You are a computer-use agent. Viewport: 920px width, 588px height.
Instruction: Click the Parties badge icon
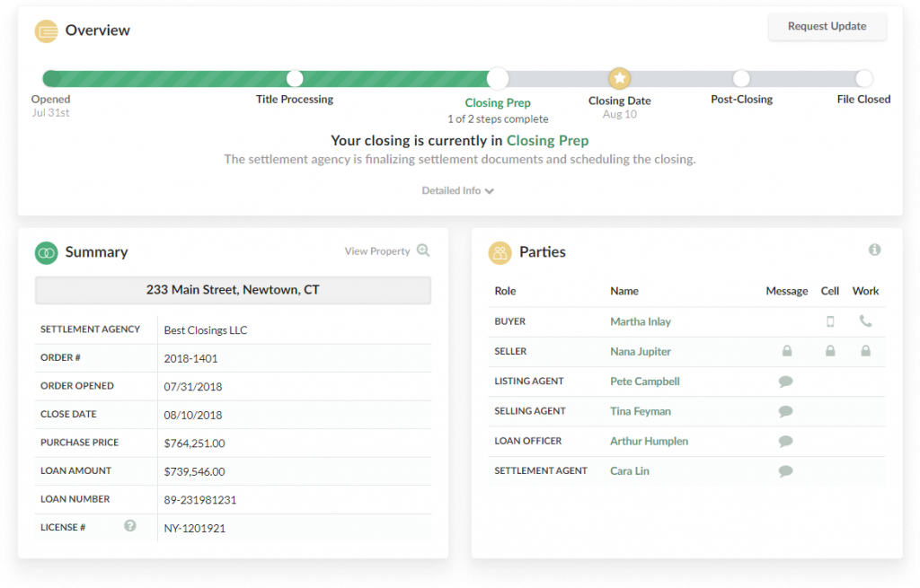(x=500, y=252)
